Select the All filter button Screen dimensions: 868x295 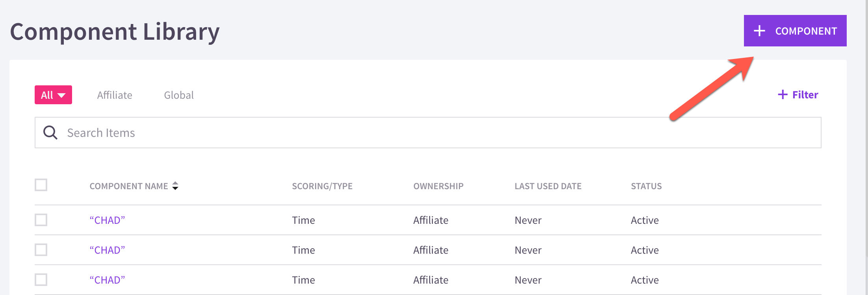[x=53, y=95]
